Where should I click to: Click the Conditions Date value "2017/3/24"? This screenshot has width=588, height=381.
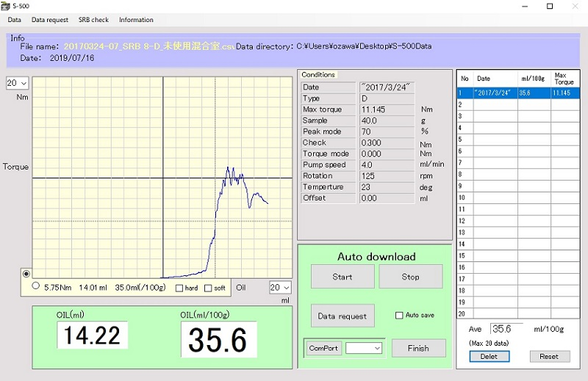[x=387, y=87]
